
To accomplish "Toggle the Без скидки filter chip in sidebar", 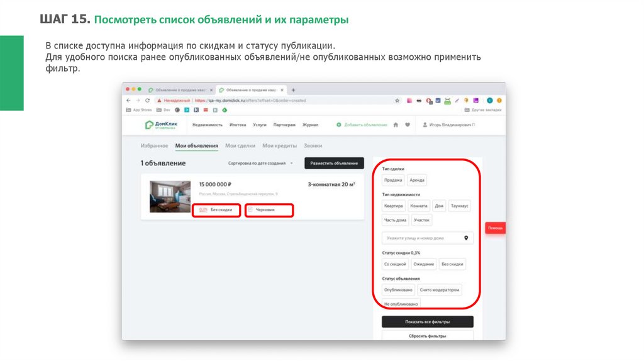I will click(x=452, y=265).
